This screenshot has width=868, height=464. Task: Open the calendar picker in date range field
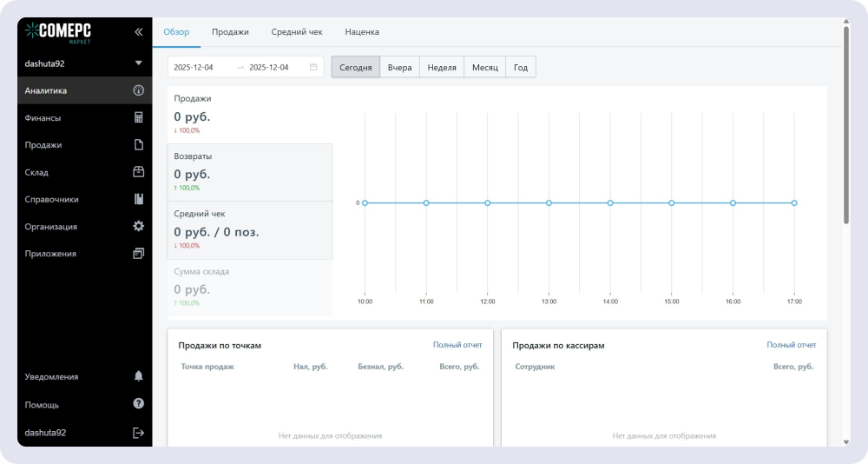pos(313,67)
